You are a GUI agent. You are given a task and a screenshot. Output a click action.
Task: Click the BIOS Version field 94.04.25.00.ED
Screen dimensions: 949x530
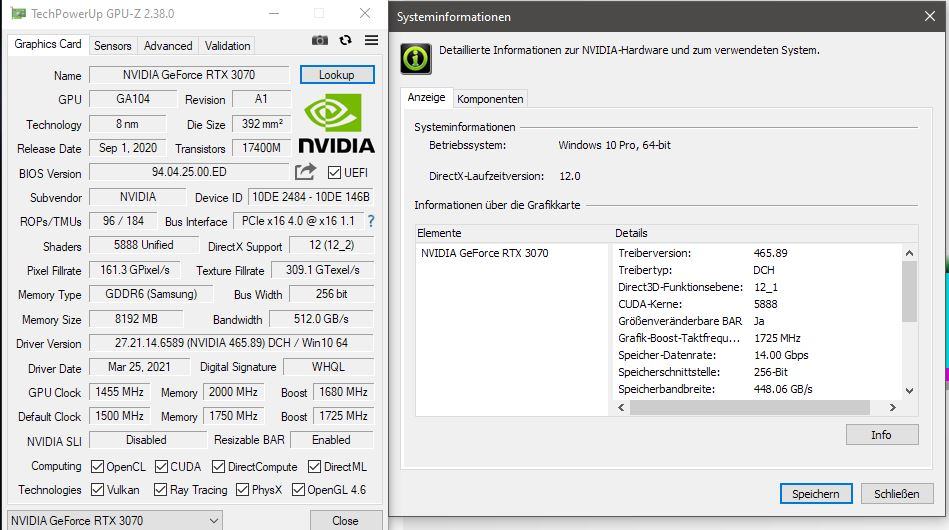189,172
